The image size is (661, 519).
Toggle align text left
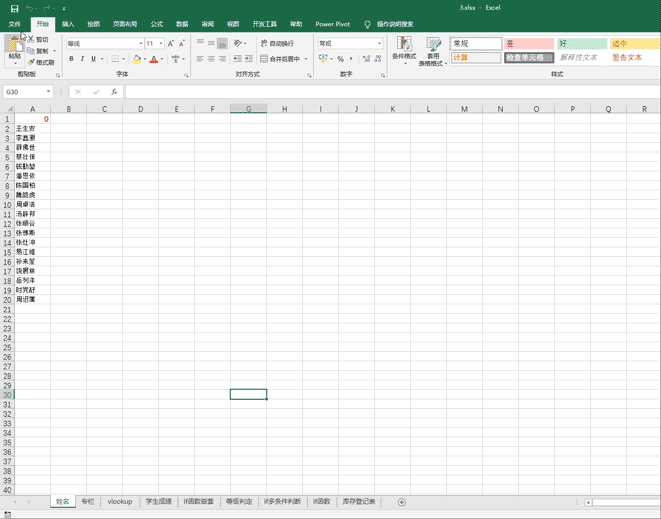point(200,59)
